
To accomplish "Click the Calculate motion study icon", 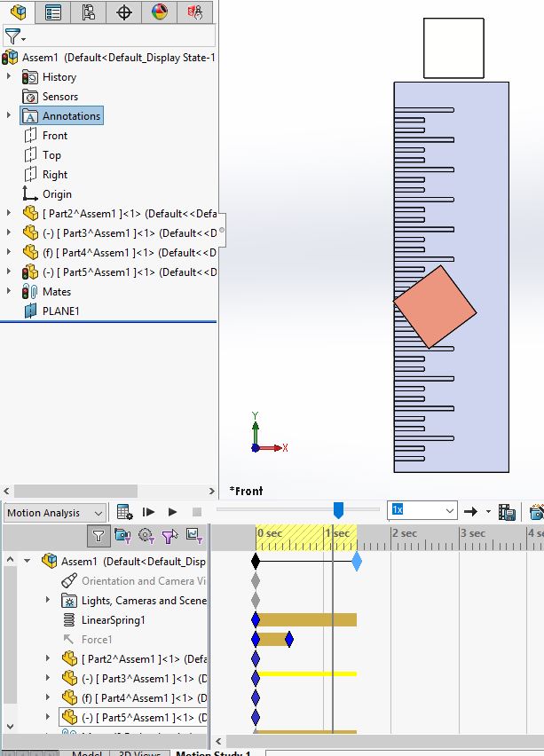I will point(124,512).
